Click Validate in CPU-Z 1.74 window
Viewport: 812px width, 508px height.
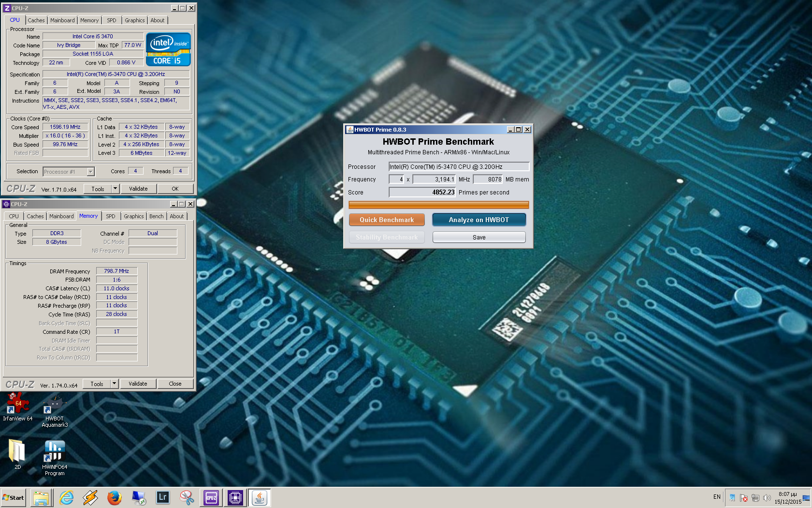(x=138, y=384)
